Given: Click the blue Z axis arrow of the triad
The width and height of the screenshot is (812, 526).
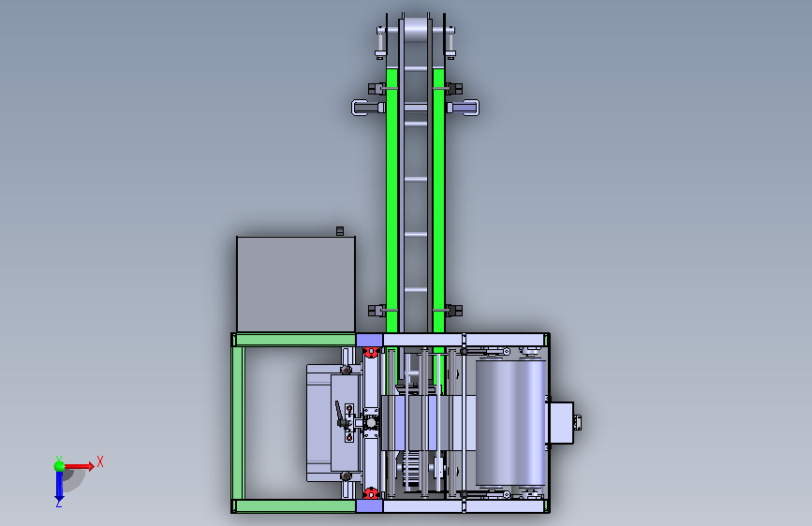Looking at the screenshot, I should 59,488.
